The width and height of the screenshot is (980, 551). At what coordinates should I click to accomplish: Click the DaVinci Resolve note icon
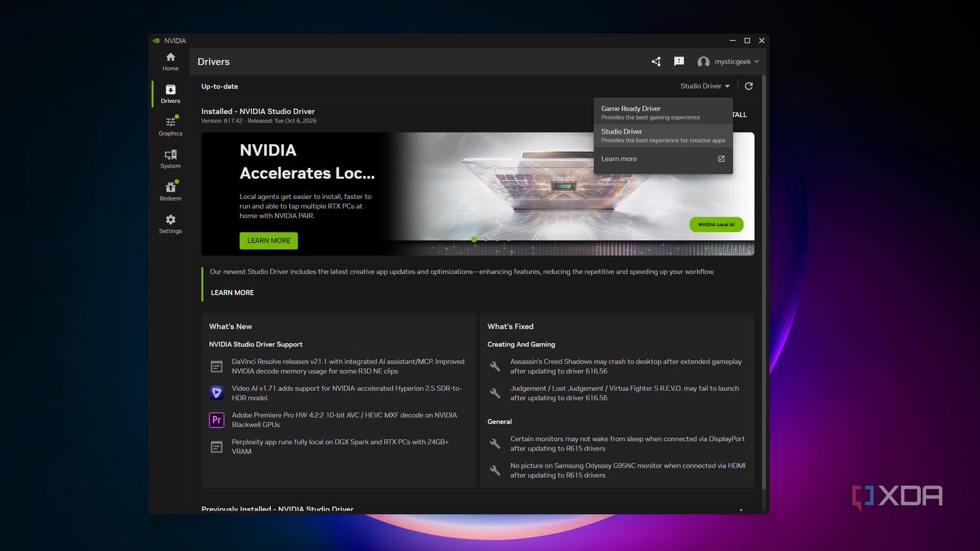click(217, 366)
